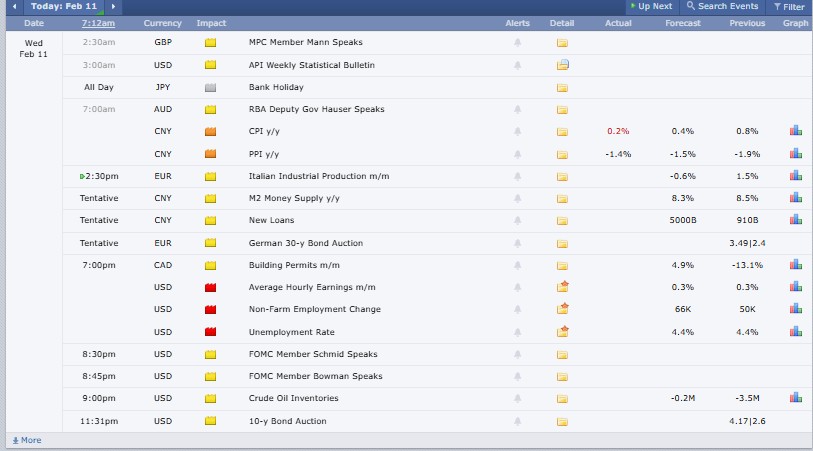Viewport: 813px width, 451px height.
Task: Enable the alert for Average Hourly Earnings m/m
Action: (x=517, y=287)
